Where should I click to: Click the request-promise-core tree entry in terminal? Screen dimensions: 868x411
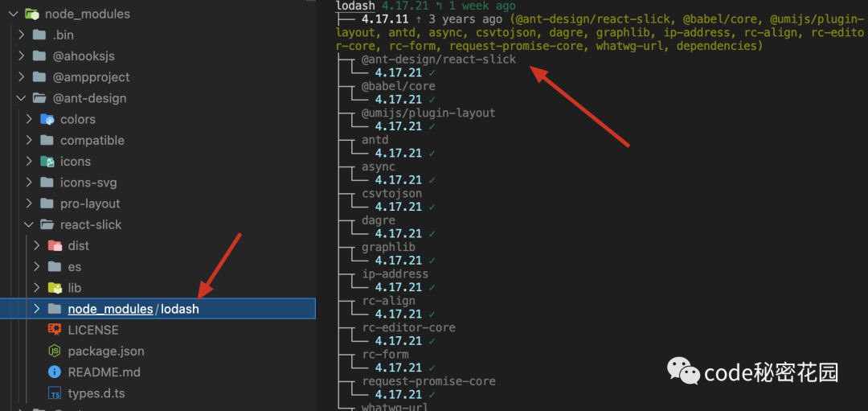[429, 381]
